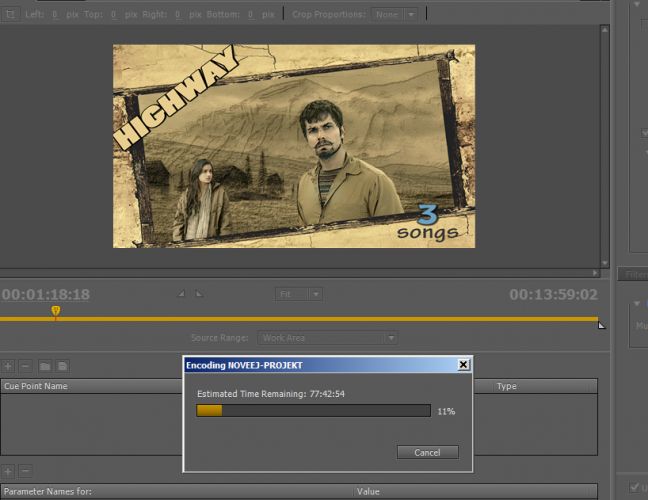Click the encoding progress bar
This screenshot has height=500, width=648.
314,410
